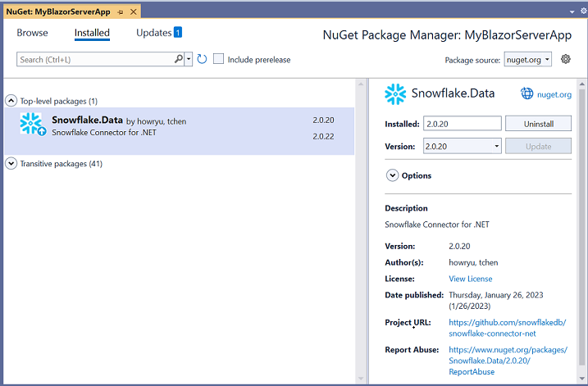Image resolution: width=588 pixels, height=386 pixels.
Task: Open the search history dropdown arrow
Action: pyautogui.click(x=189, y=59)
